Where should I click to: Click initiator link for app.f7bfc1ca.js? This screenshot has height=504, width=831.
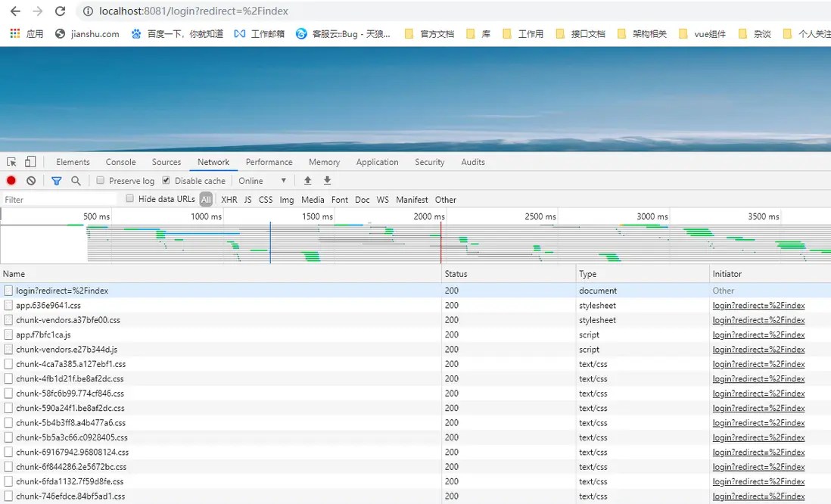click(758, 334)
